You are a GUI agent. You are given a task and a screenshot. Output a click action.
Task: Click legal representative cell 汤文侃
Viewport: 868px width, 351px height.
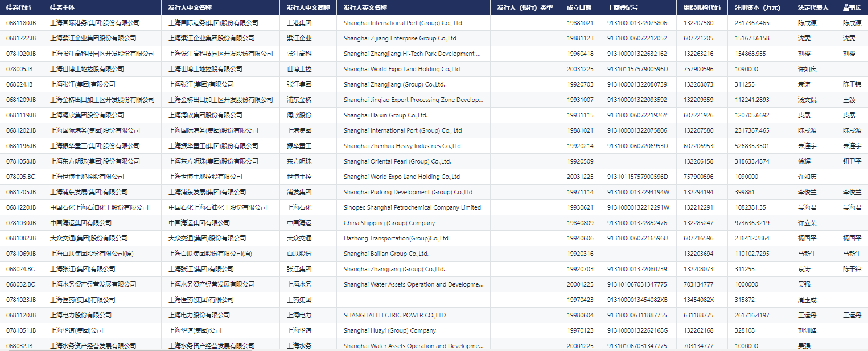pyautogui.click(x=813, y=100)
